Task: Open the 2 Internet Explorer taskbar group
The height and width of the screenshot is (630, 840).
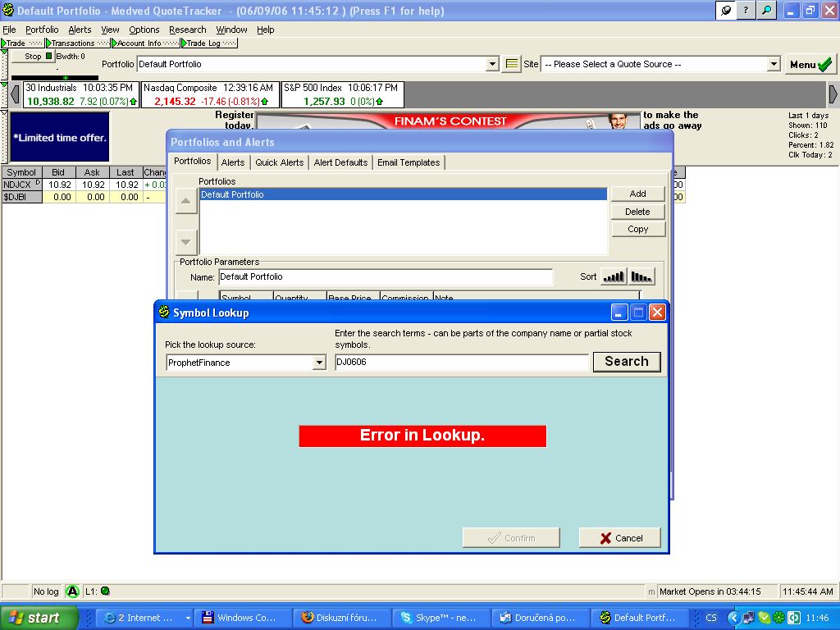Action: [143, 618]
